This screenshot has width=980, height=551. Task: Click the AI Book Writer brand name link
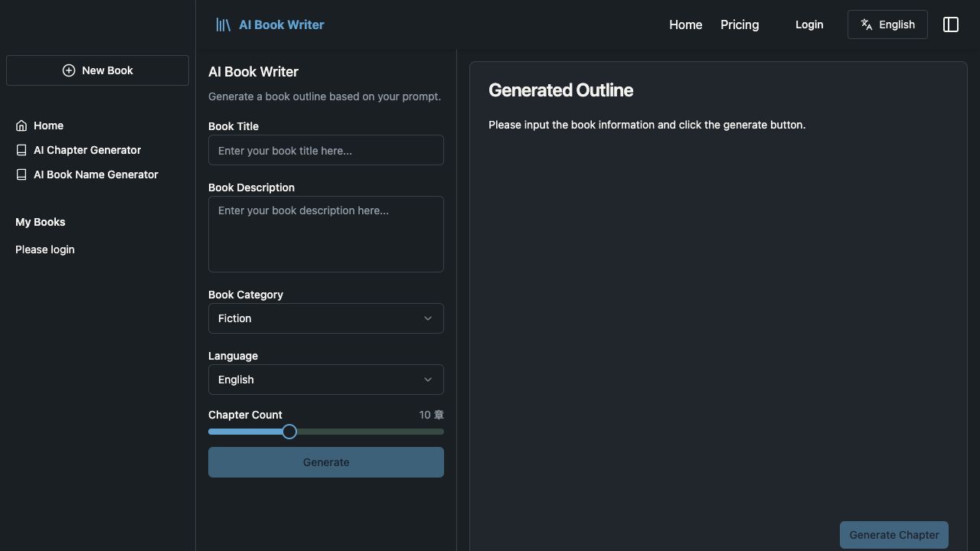[x=281, y=24]
